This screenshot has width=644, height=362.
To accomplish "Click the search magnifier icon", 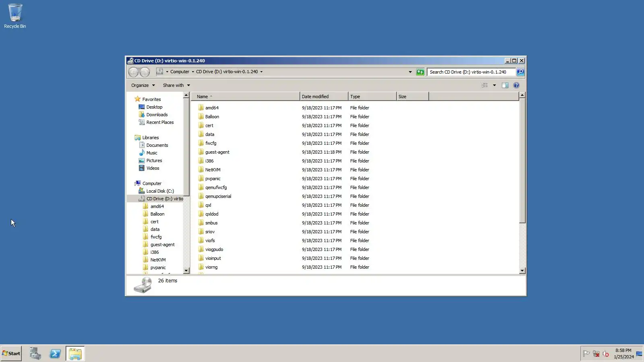I will click(x=520, y=72).
